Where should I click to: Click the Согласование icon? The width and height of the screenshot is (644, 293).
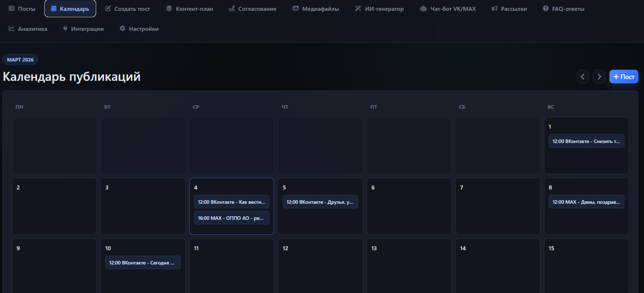232,8
